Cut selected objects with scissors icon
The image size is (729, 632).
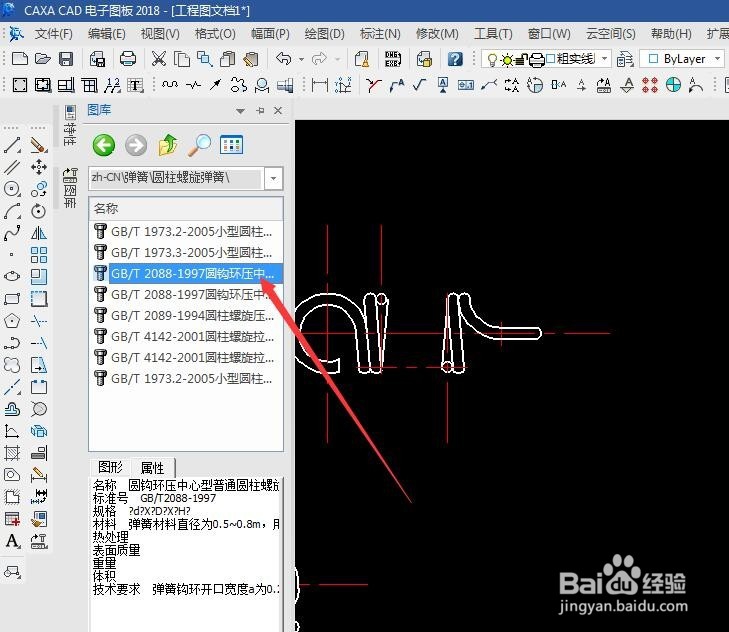pyautogui.click(x=159, y=59)
